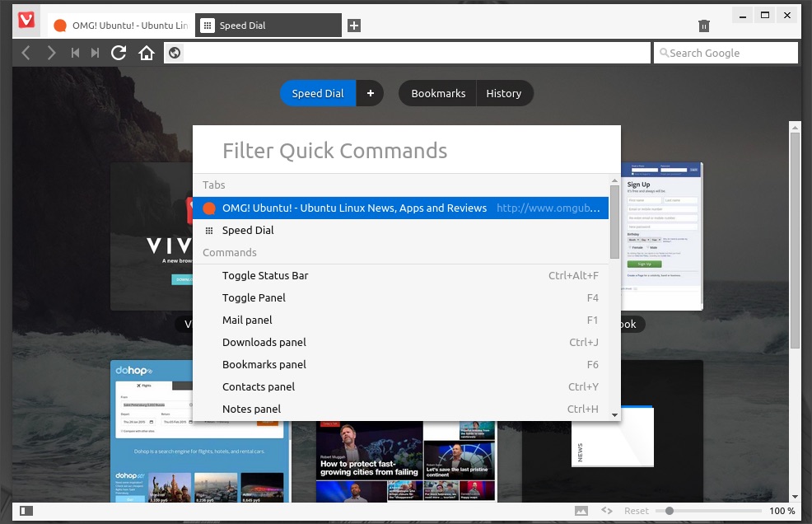
Task: Open the Vivaldi main menu logo
Action: 26,20
